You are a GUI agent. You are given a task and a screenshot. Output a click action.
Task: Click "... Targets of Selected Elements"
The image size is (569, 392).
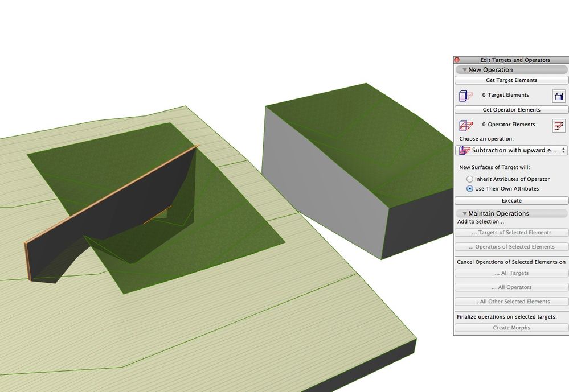[511, 232]
